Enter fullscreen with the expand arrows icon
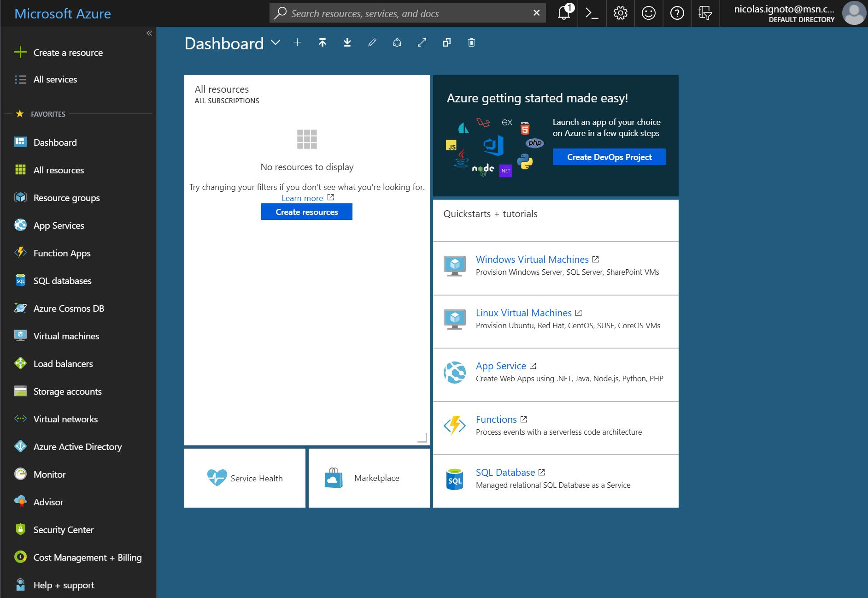The height and width of the screenshot is (598, 868). coord(422,42)
